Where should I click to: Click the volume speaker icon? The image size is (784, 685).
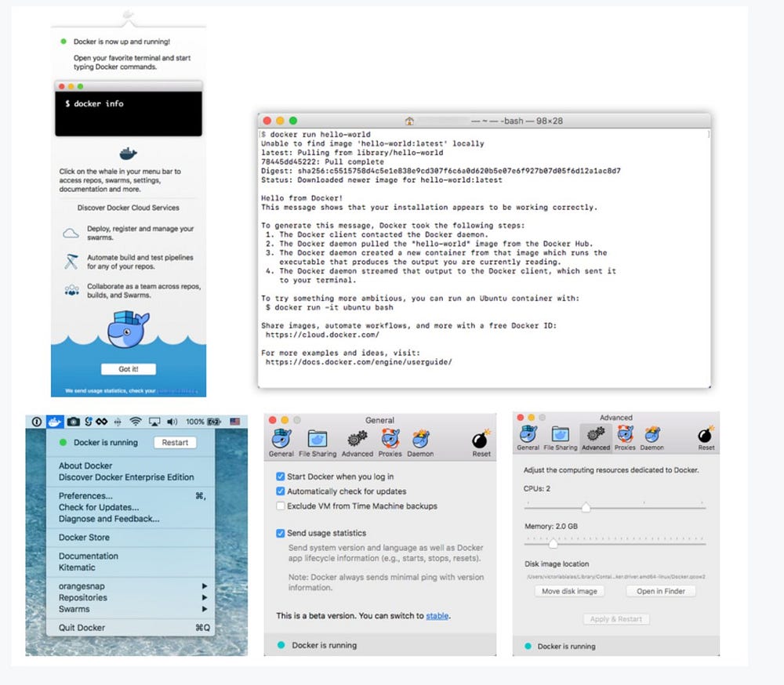172,422
